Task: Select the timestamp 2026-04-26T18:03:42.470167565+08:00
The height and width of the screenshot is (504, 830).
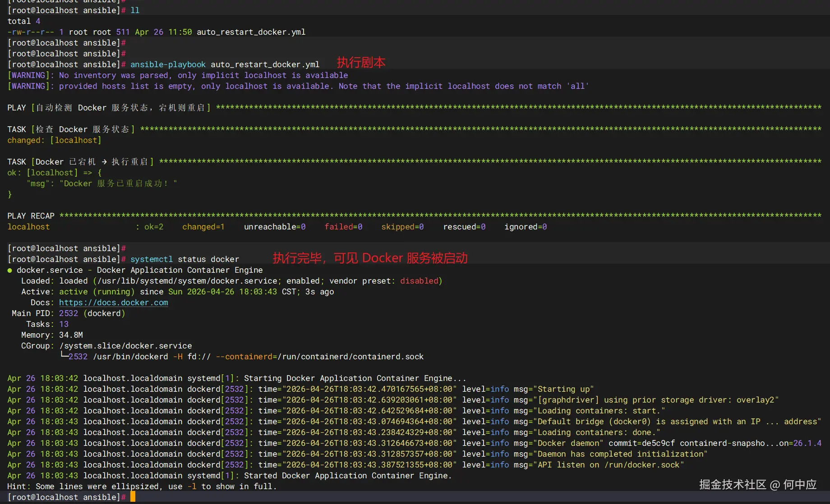Action: (369, 389)
